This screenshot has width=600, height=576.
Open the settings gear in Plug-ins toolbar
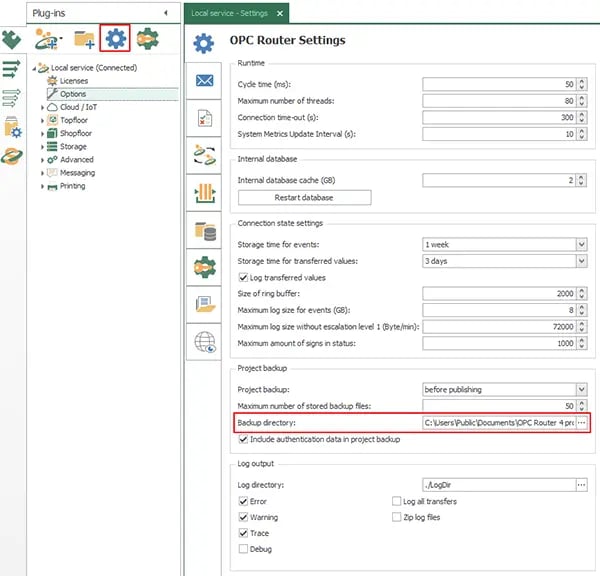(117, 39)
